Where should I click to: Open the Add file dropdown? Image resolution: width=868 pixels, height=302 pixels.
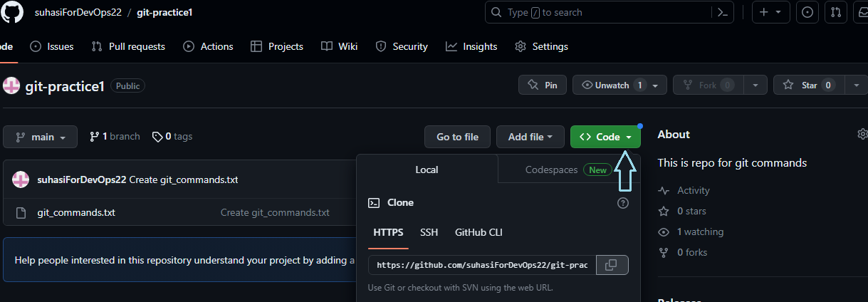pyautogui.click(x=530, y=137)
